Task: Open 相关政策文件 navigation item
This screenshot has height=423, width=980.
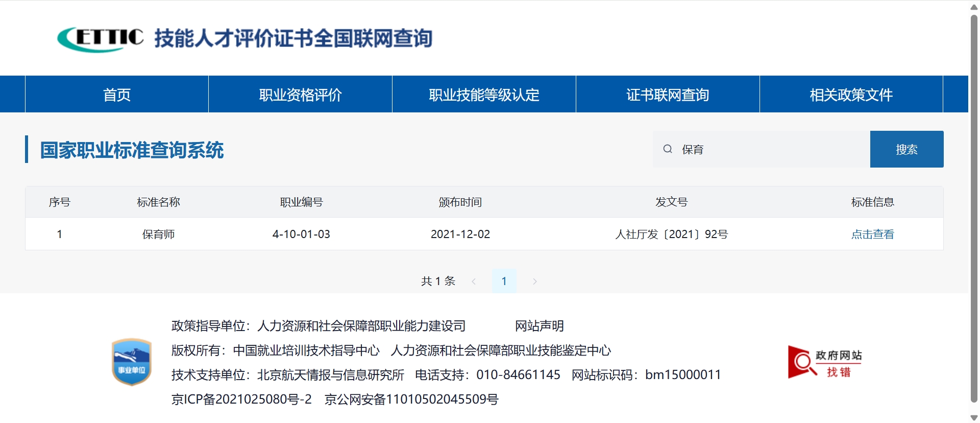Action: point(851,95)
